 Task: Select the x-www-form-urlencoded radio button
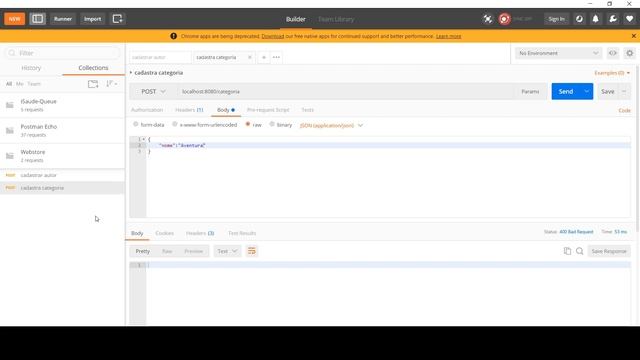(175, 124)
